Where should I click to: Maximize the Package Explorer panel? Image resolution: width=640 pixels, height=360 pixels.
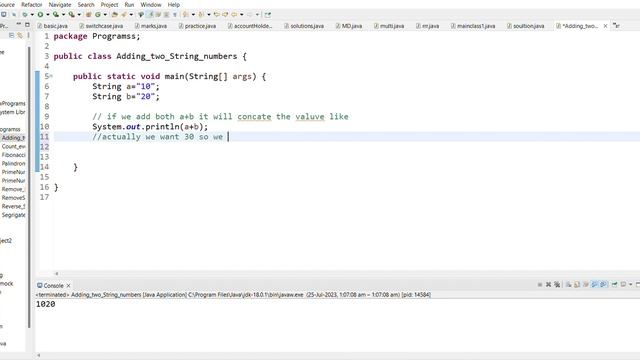point(27,24)
